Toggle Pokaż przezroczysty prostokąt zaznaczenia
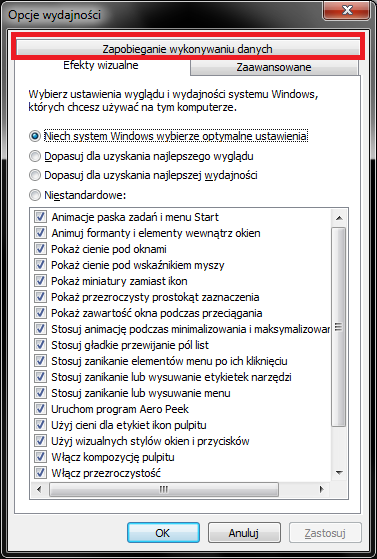Screen dimensions: 377x559 tap(40, 297)
